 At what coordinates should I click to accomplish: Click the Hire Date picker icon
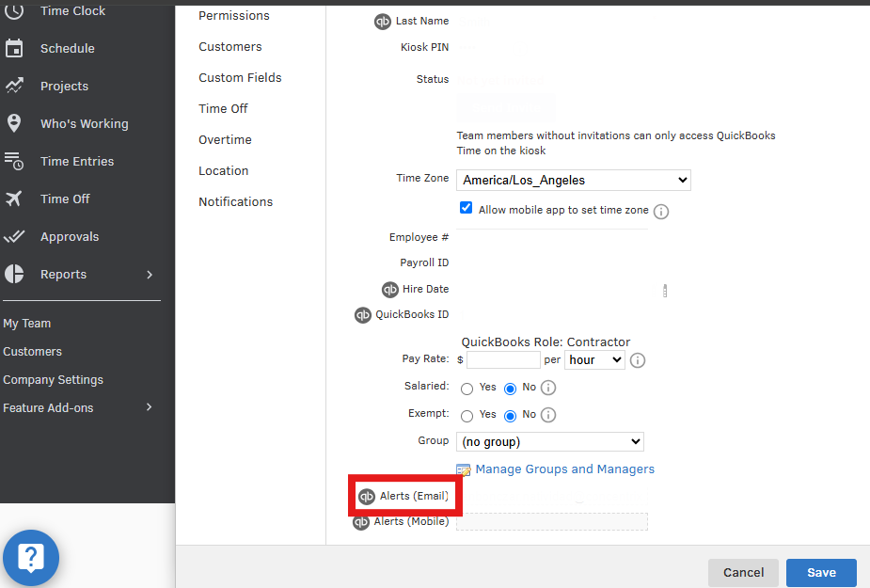tap(665, 291)
